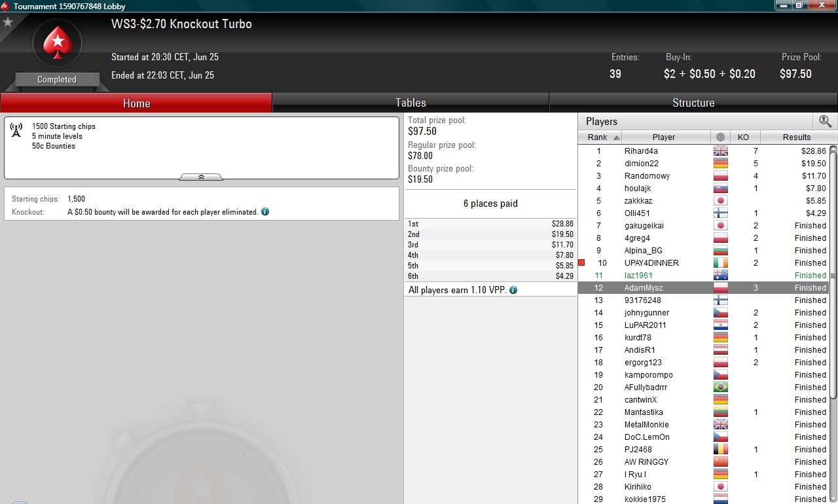Click the globe country column header
Image resolution: width=838 pixels, height=504 pixels.
pyautogui.click(x=720, y=137)
